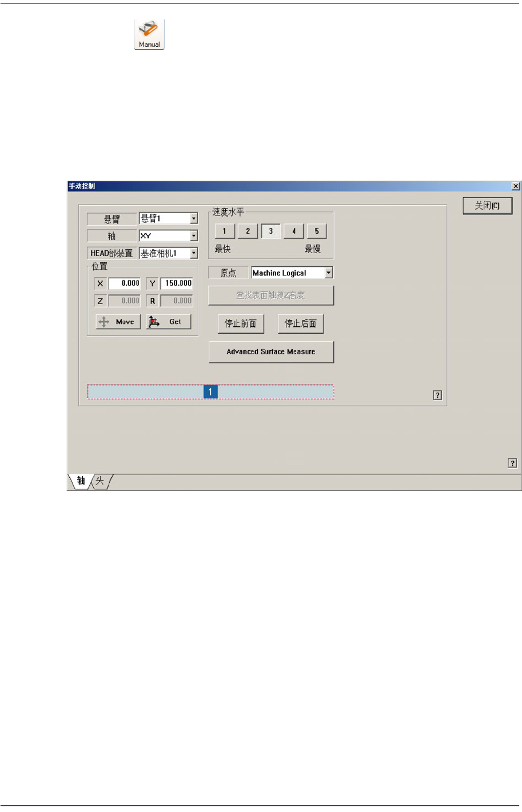The image size is (522, 812).
Task: Select speed level 3
Action: [270, 231]
